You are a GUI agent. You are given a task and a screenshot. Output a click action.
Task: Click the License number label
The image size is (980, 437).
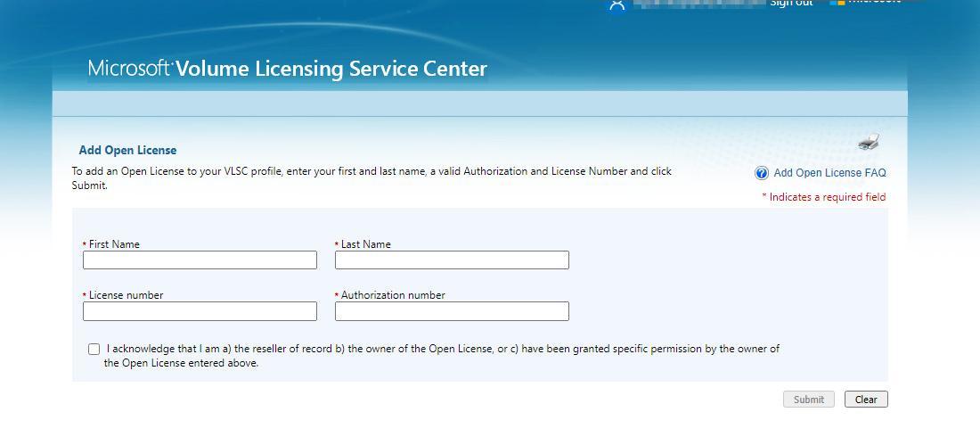126,295
